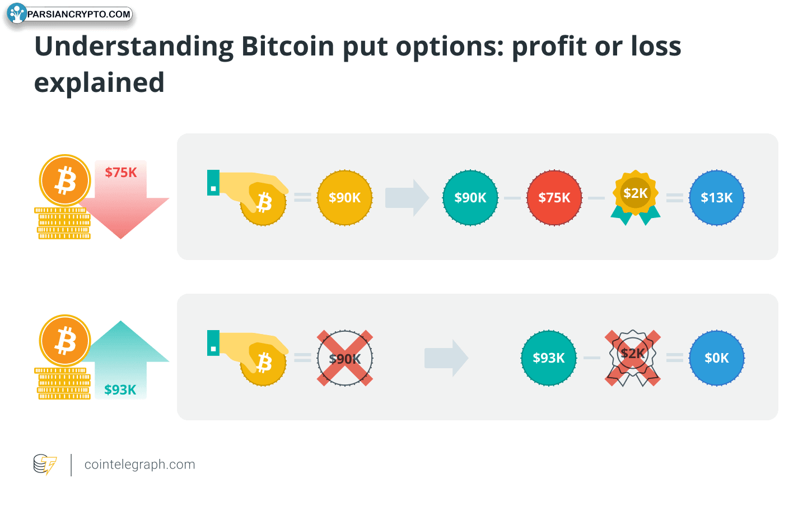
Task: Click the gray right arrow in top panel
Action: pyautogui.click(x=407, y=198)
